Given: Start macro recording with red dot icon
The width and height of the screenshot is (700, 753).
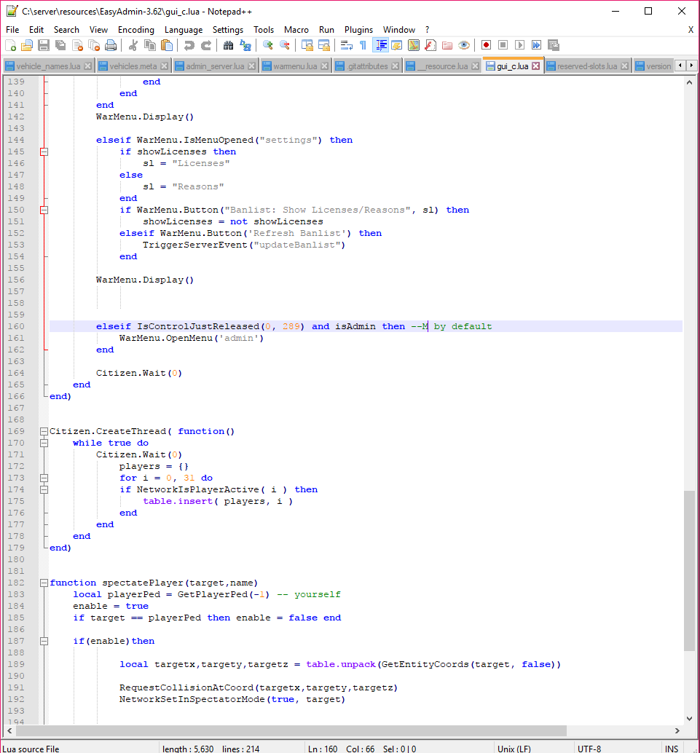Looking at the screenshot, I should point(486,45).
